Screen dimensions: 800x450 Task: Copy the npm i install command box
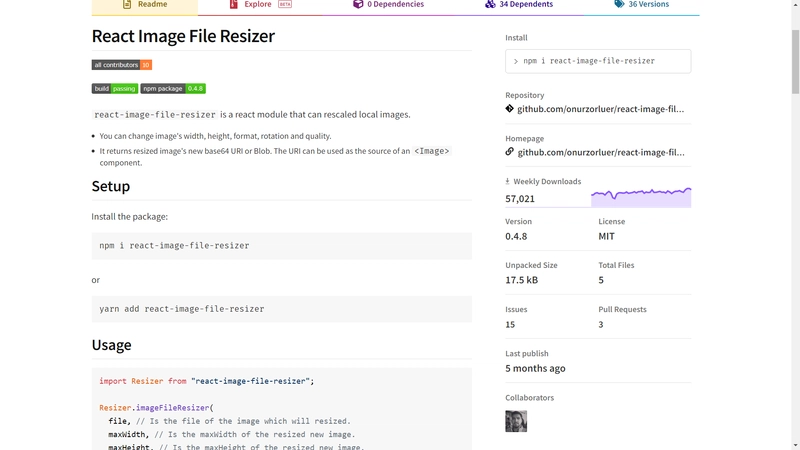point(598,61)
